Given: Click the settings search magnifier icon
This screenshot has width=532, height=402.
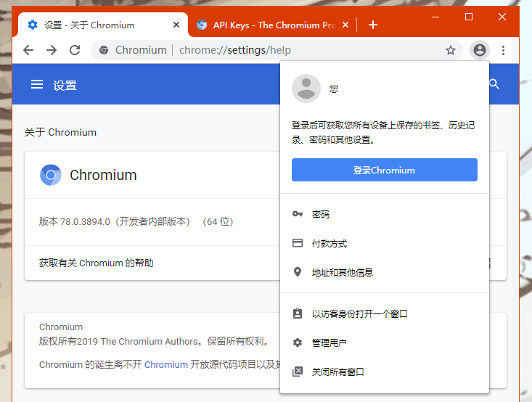Looking at the screenshot, I should click(x=495, y=85).
